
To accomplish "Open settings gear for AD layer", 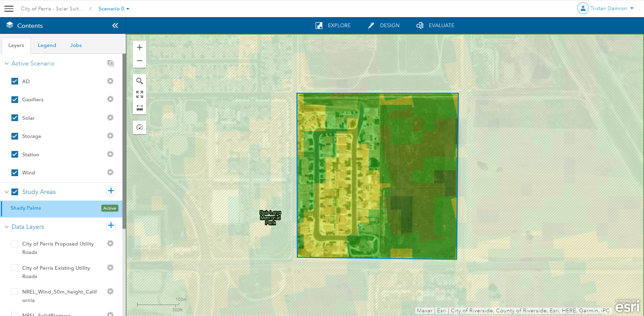I will (x=110, y=81).
